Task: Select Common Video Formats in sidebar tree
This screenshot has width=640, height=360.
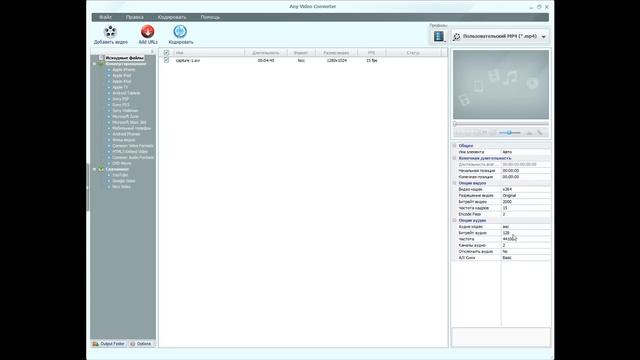Action: tap(133, 146)
